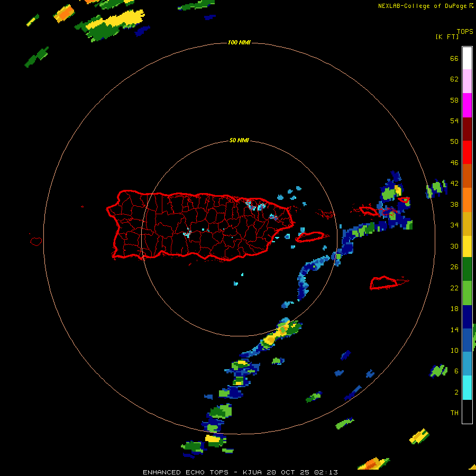The image size is (476, 476).
Task: Click the yellow 30 kft legend swatch
Action: point(467,246)
